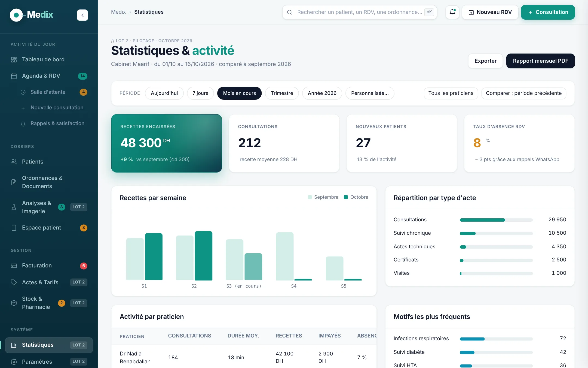Click the Suivi chronique progress bar
The width and height of the screenshot is (588, 368).
point(496,233)
